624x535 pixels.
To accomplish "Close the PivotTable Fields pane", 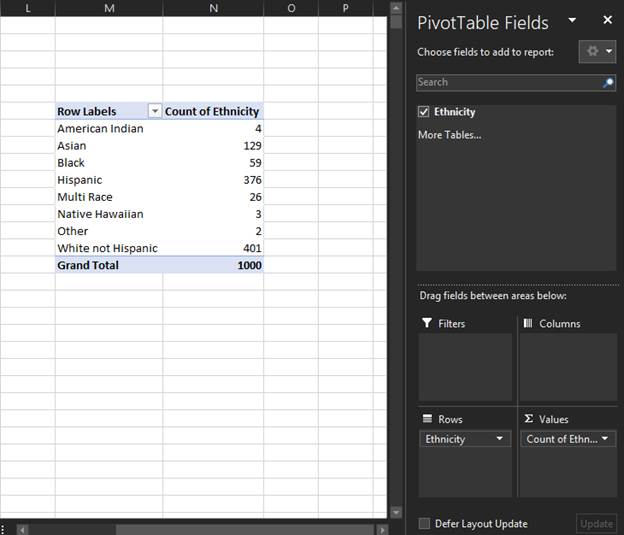I will point(607,20).
